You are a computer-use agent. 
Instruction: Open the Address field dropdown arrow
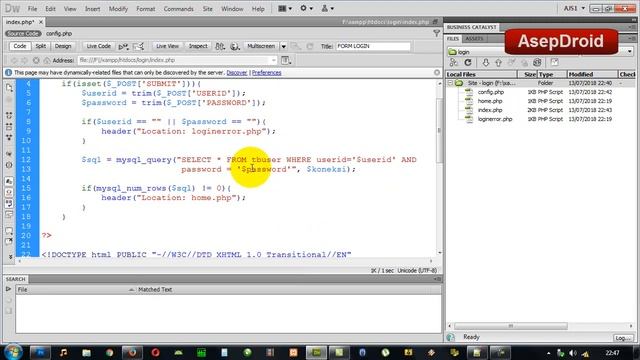pyautogui.click(x=273, y=60)
